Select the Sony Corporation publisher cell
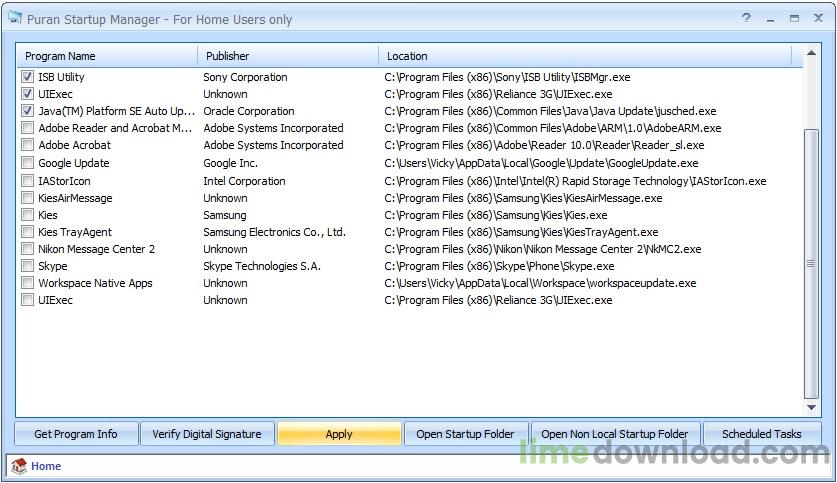837x483 pixels. point(245,77)
